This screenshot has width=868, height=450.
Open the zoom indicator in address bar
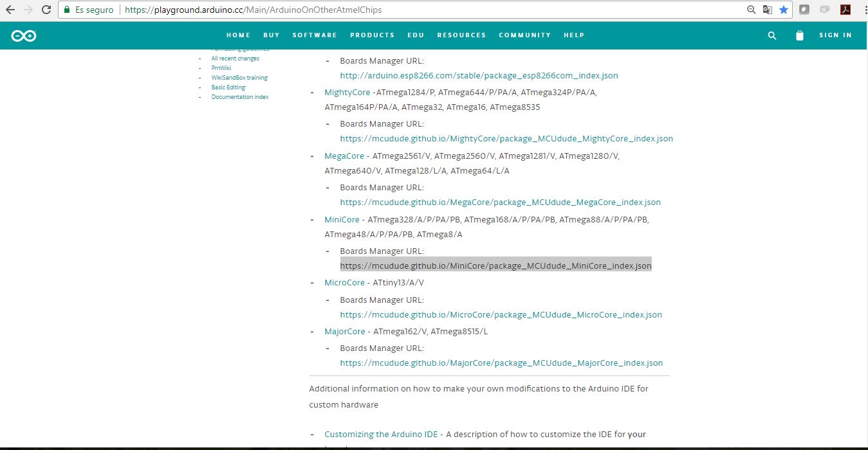click(x=751, y=10)
